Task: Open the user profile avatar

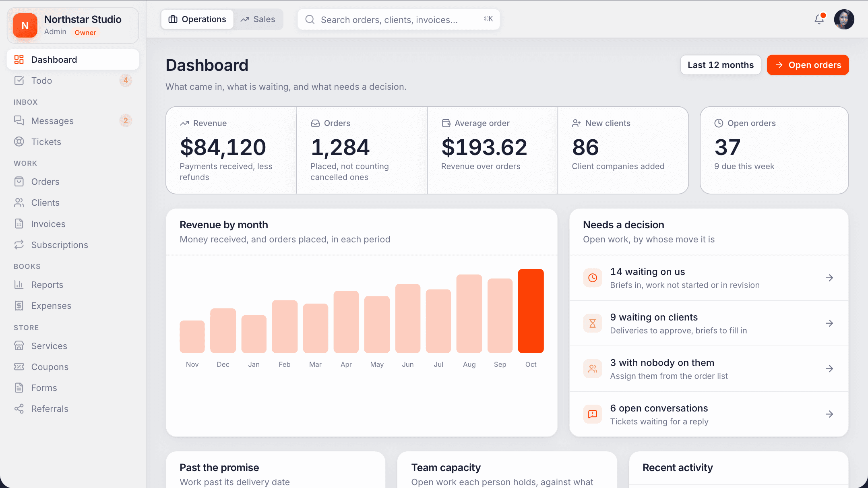Action: tap(844, 19)
